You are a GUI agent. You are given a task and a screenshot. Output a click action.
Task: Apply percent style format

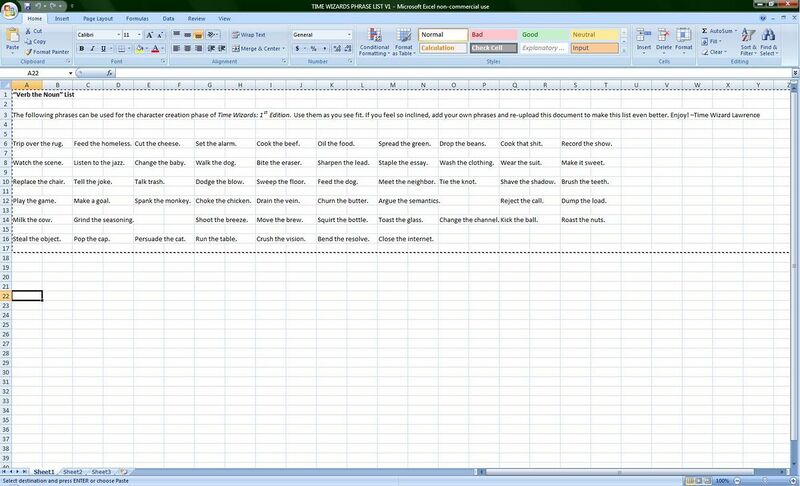pyautogui.click(x=313, y=48)
